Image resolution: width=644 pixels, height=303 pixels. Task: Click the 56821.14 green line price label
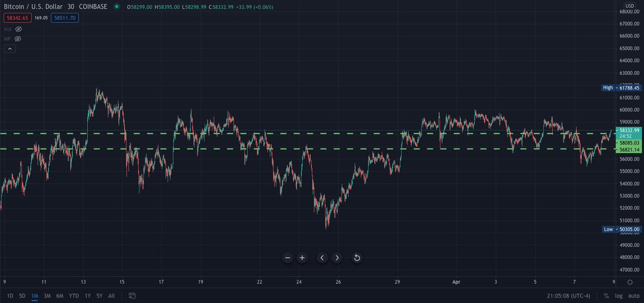(x=629, y=150)
